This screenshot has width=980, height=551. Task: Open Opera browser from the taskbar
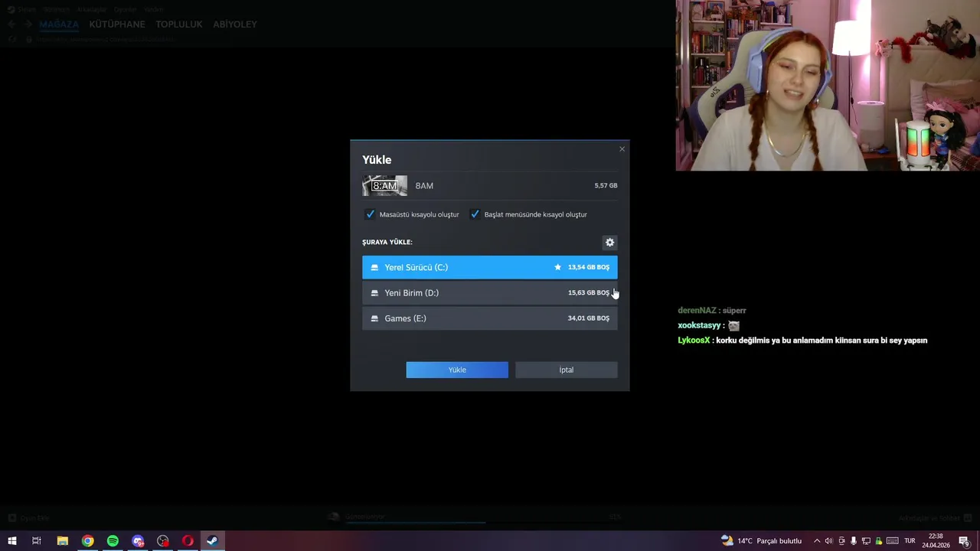coord(188,541)
